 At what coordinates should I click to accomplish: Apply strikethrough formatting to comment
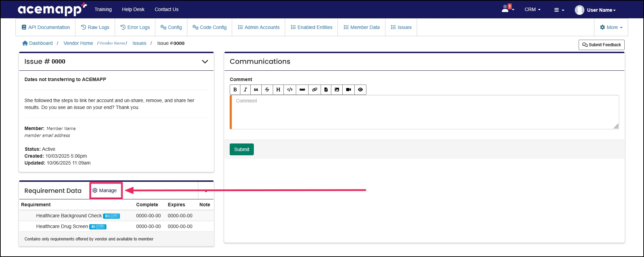267,90
